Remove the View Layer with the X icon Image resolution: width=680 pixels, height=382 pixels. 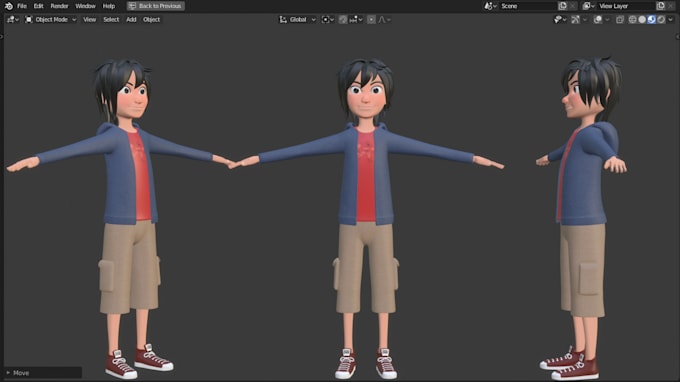click(x=671, y=6)
